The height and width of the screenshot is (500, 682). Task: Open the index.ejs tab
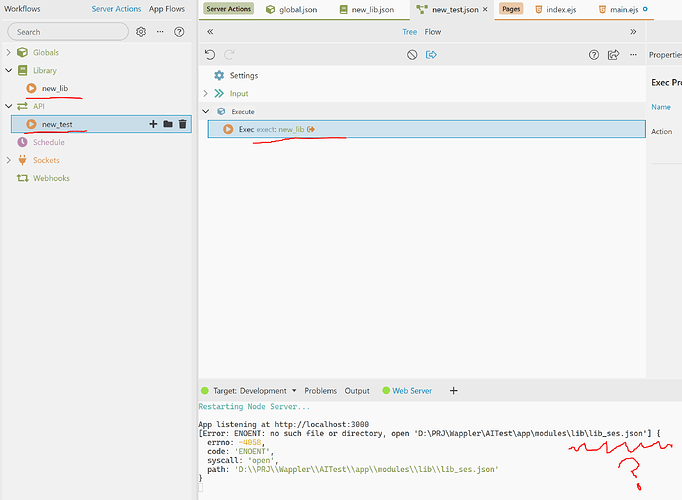(x=555, y=9)
